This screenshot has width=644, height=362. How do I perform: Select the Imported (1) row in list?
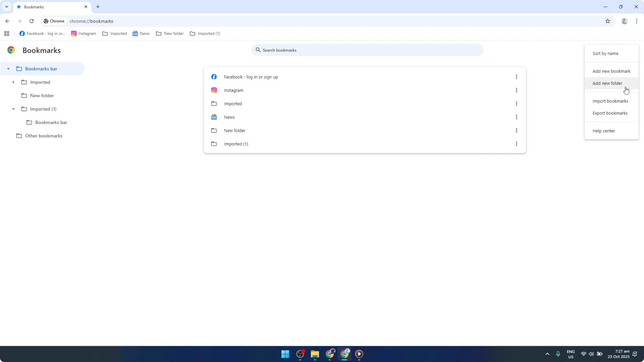pos(365,144)
